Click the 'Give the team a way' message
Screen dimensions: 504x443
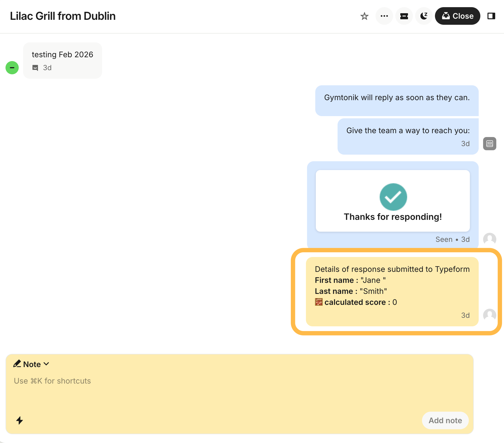pyautogui.click(x=408, y=131)
